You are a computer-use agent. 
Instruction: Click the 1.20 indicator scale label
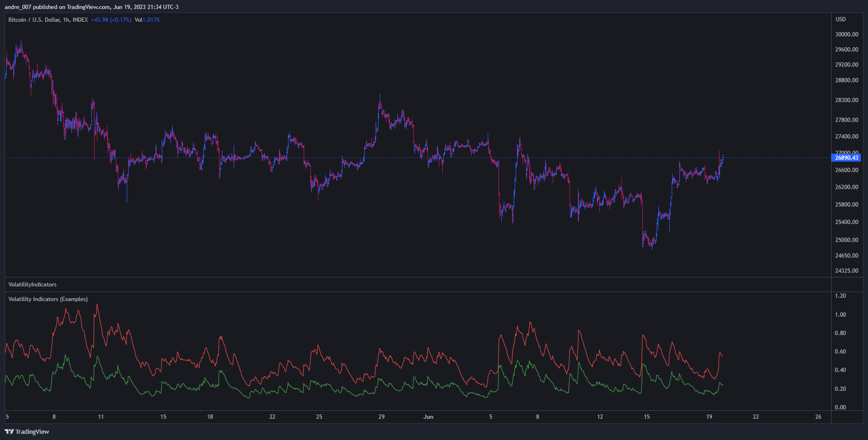click(841, 296)
